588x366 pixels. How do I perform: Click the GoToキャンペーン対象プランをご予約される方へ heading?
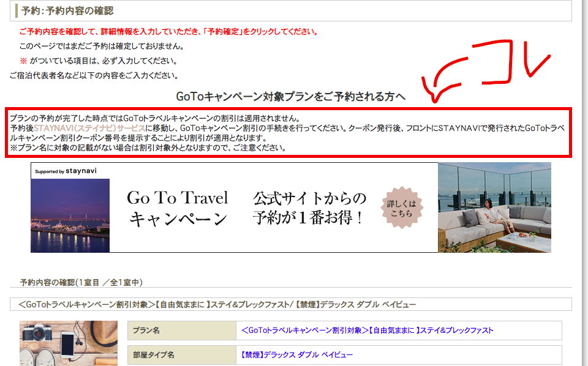290,97
